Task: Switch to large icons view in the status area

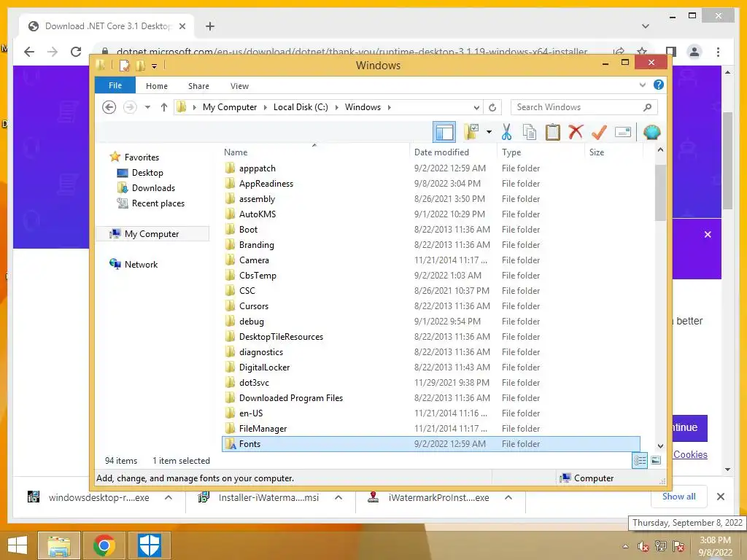Action: pyautogui.click(x=656, y=460)
